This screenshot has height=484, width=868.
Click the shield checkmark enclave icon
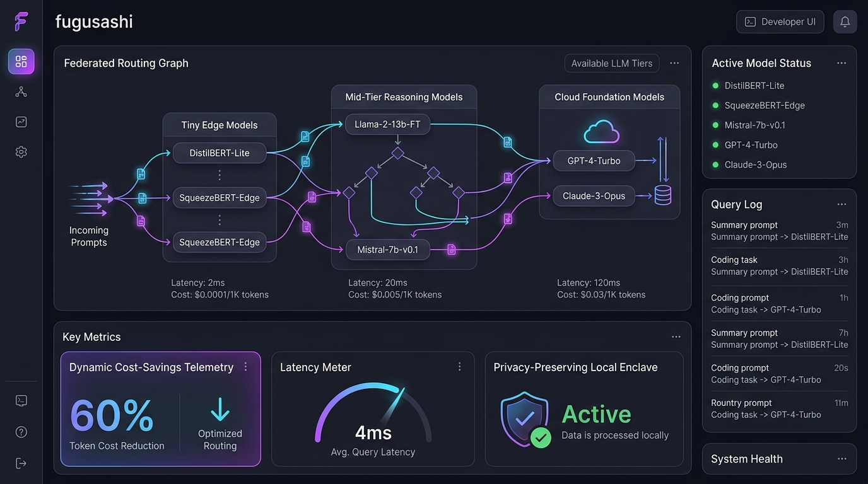click(525, 420)
